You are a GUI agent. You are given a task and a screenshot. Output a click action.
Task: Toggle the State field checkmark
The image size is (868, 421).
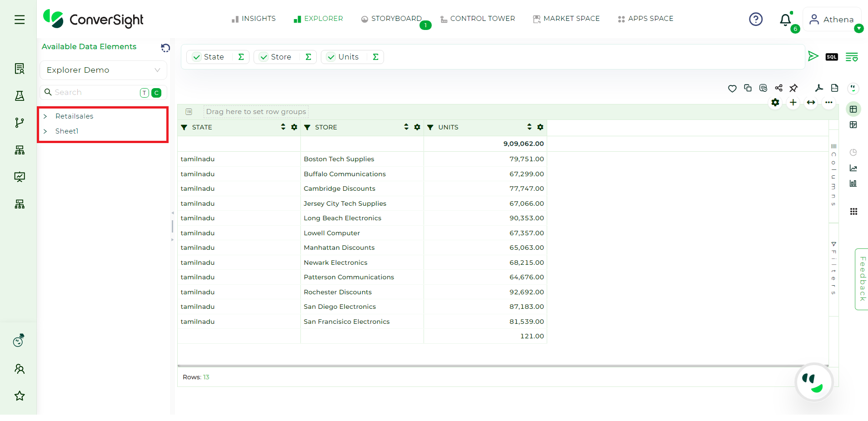197,57
